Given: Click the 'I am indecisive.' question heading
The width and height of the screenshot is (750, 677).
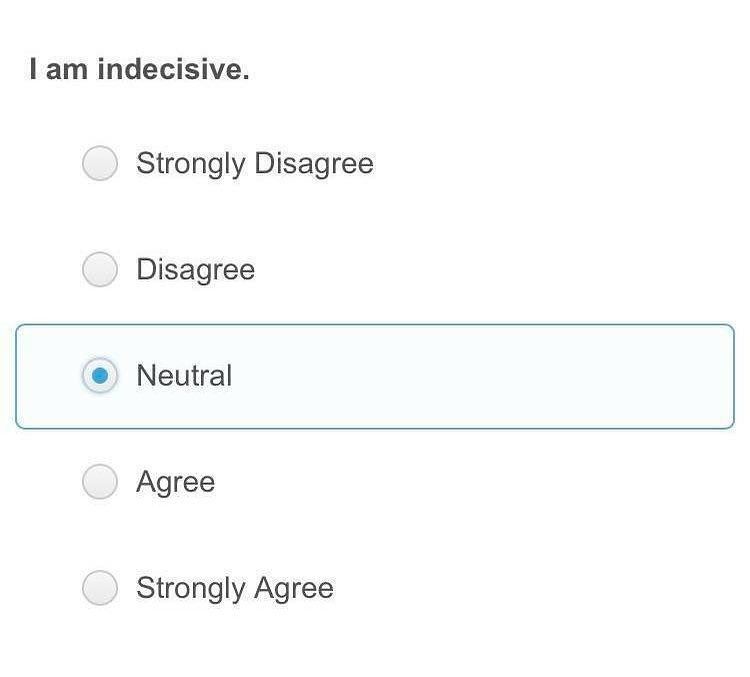Looking at the screenshot, I should coord(139,69).
